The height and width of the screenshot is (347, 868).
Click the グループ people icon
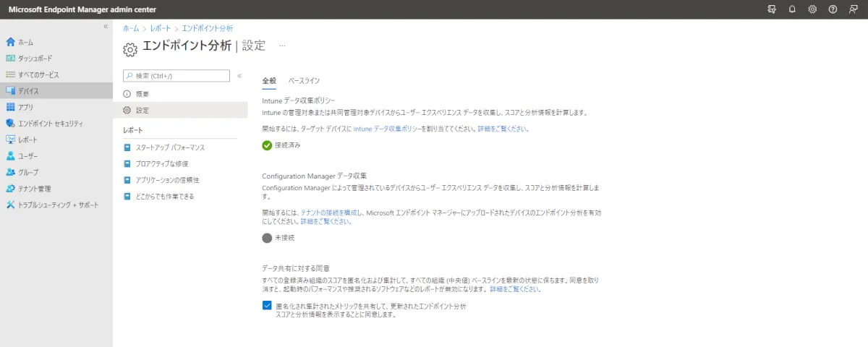pyautogui.click(x=10, y=172)
